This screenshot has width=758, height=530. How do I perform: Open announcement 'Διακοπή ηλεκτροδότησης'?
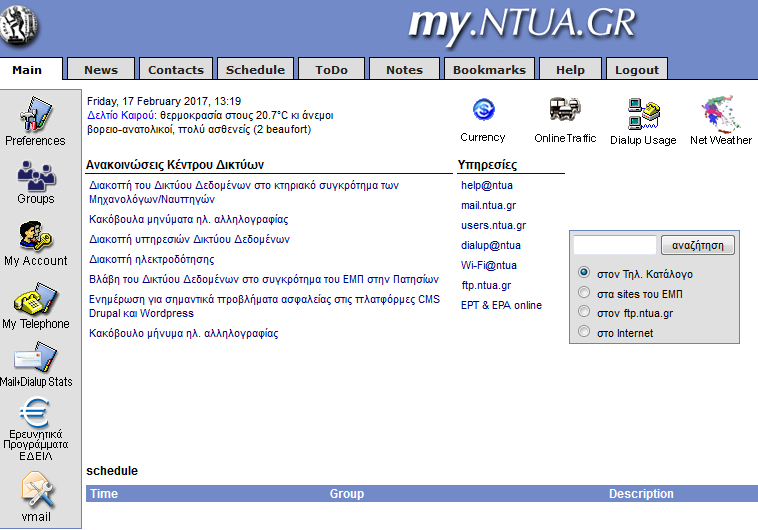pyautogui.click(x=151, y=260)
